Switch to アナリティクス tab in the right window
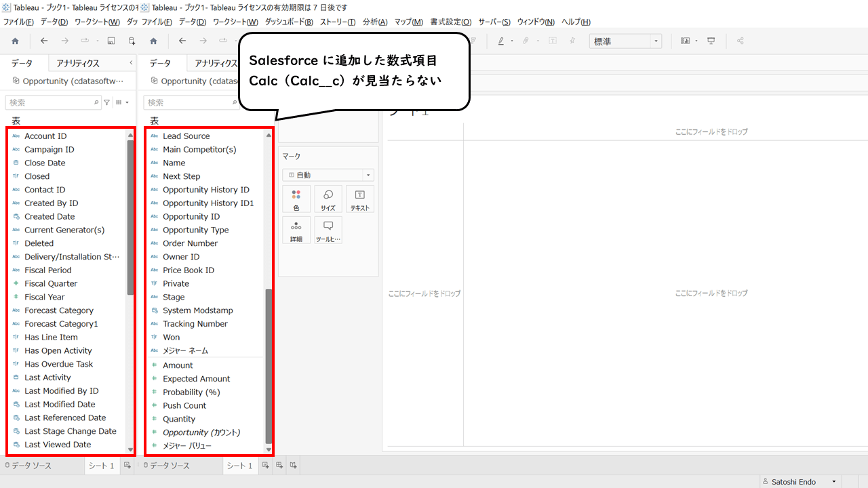 pyautogui.click(x=215, y=63)
